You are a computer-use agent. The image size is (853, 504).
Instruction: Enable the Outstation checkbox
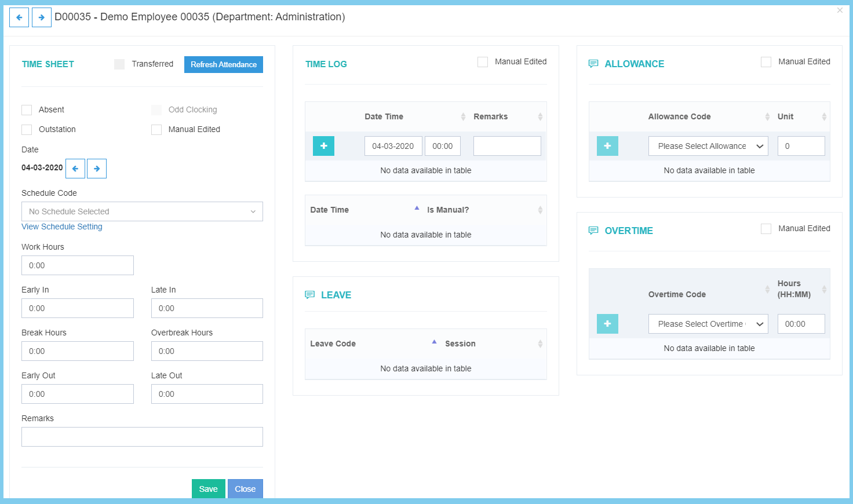pyautogui.click(x=27, y=130)
